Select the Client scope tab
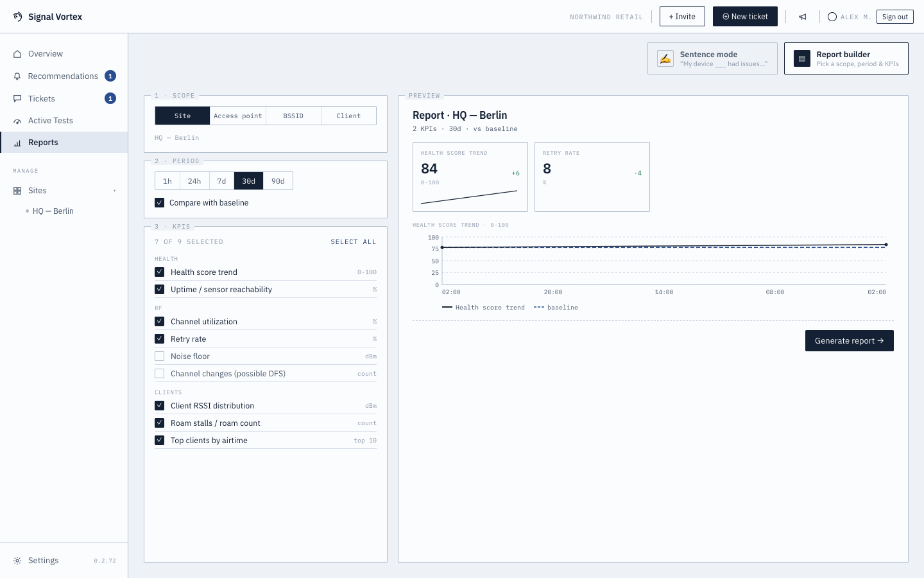Image resolution: width=924 pixels, height=578 pixels. [348, 116]
